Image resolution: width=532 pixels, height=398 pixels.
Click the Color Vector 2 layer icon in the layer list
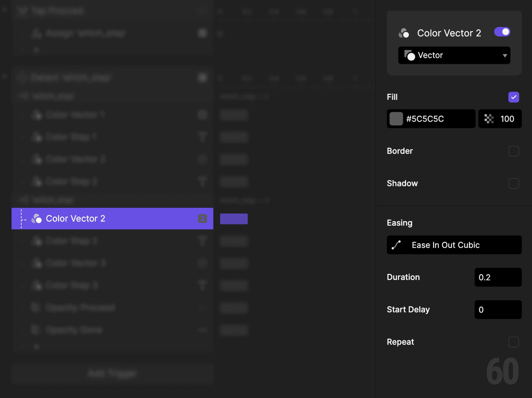(37, 219)
